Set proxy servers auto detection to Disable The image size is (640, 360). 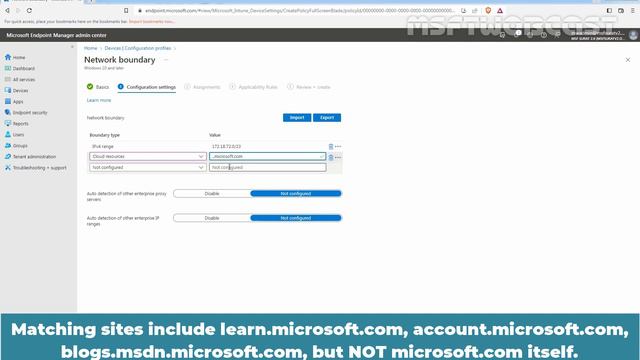point(212,193)
